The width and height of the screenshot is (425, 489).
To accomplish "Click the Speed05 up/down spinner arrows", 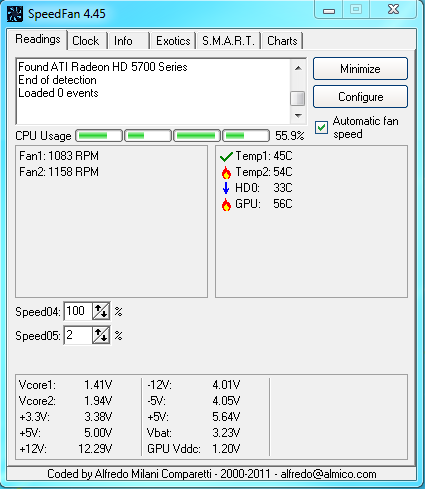I will tap(101, 335).
